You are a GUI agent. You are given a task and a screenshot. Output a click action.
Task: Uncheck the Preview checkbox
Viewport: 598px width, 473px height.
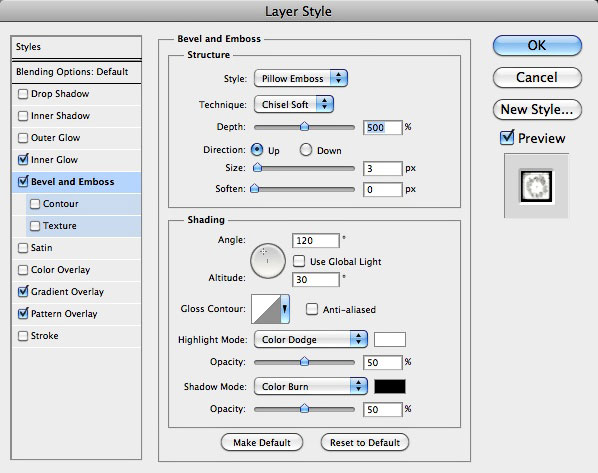tap(507, 137)
